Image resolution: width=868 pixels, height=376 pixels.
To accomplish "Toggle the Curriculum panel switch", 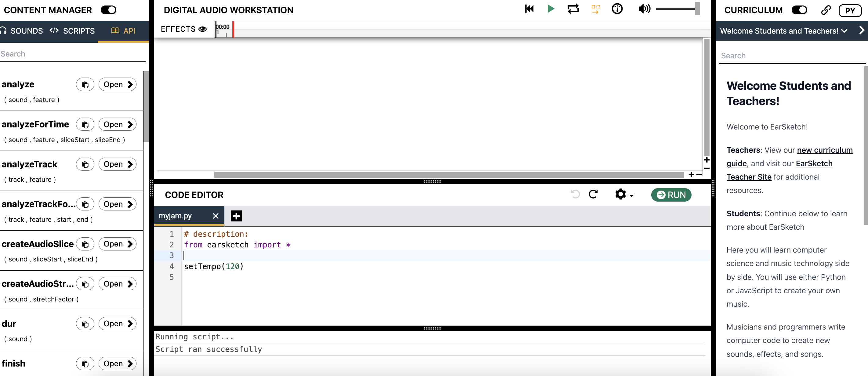I will [x=799, y=10].
